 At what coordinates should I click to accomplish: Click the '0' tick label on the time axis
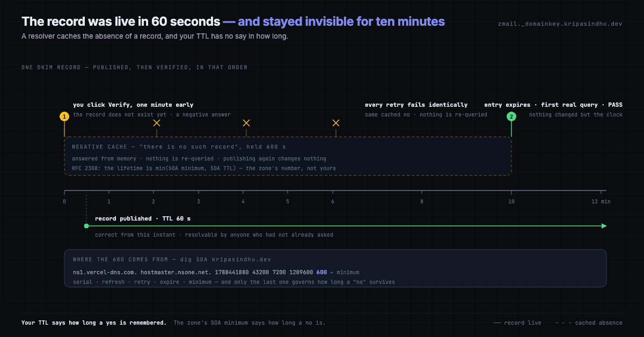click(x=64, y=202)
